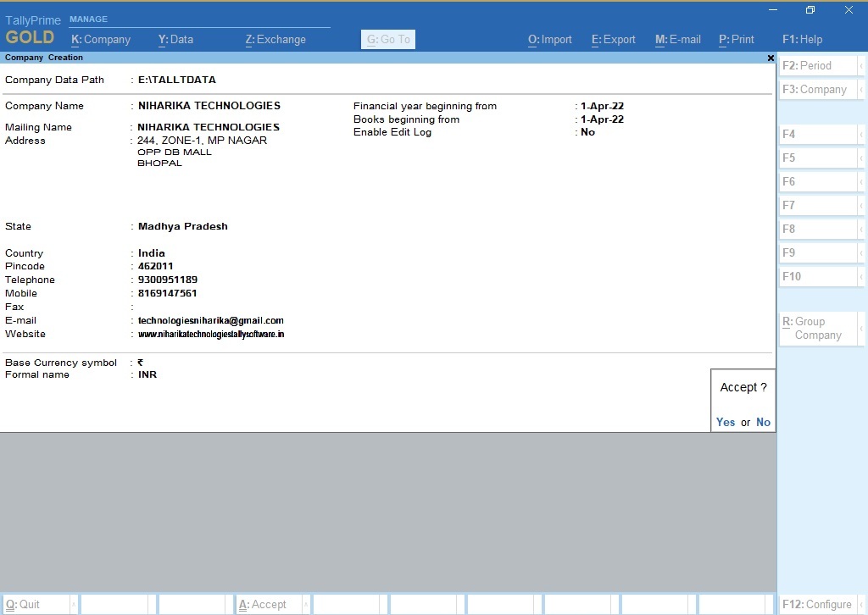The height and width of the screenshot is (615, 868).
Task: Select the State field Madhya Pradesh
Action: pyautogui.click(x=183, y=226)
